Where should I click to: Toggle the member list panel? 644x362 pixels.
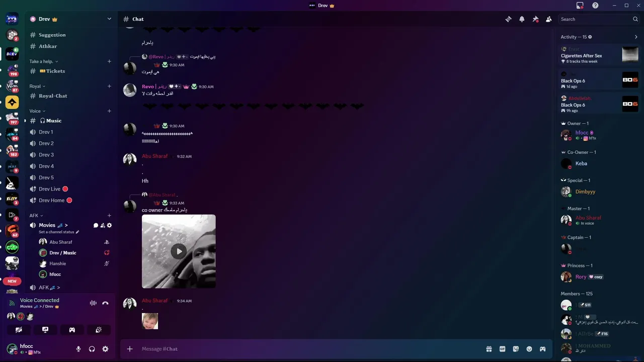[x=548, y=19]
